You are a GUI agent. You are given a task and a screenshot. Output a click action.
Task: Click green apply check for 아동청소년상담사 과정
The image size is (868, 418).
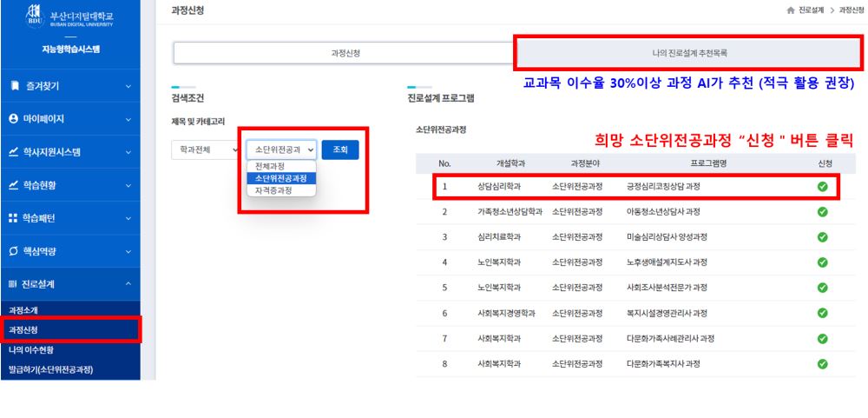tap(822, 212)
